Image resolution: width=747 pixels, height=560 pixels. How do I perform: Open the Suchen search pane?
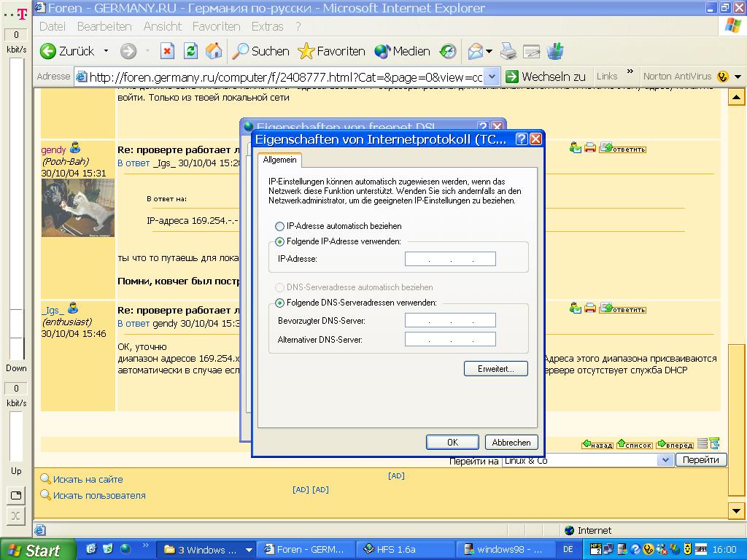(260, 51)
